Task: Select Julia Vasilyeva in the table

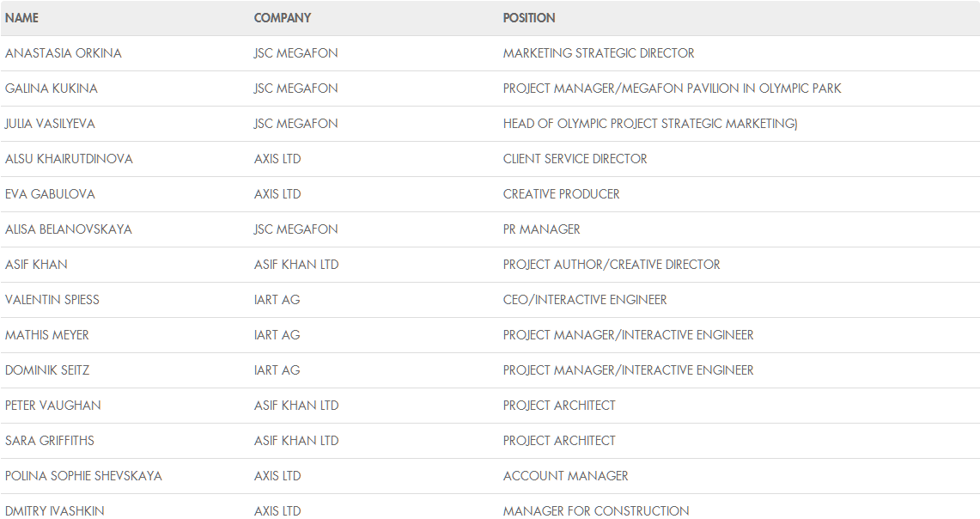Action: pyautogui.click(x=50, y=124)
